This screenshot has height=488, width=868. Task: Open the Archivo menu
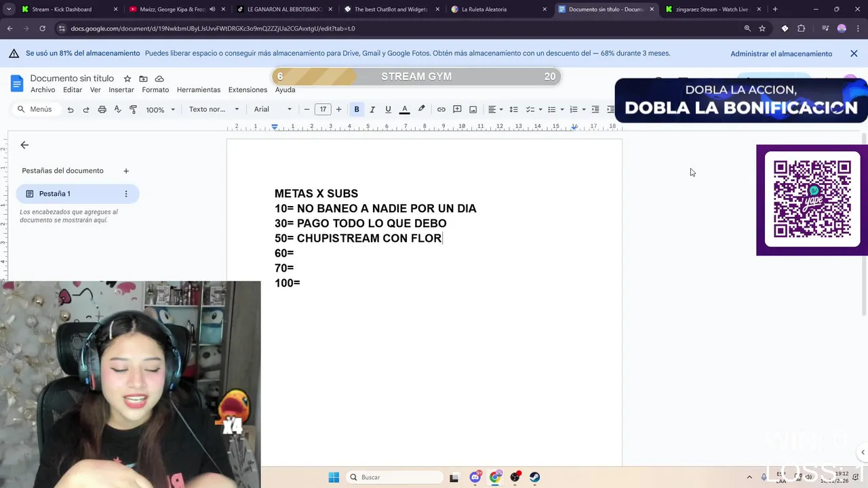[43, 89]
